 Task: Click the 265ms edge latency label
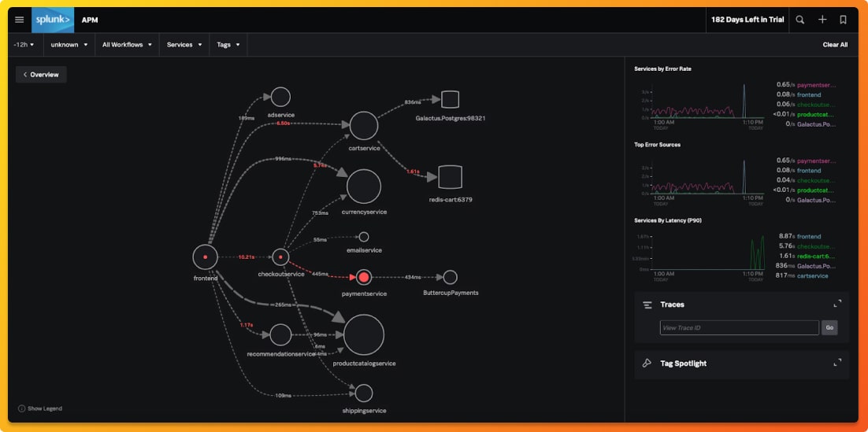(x=284, y=305)
